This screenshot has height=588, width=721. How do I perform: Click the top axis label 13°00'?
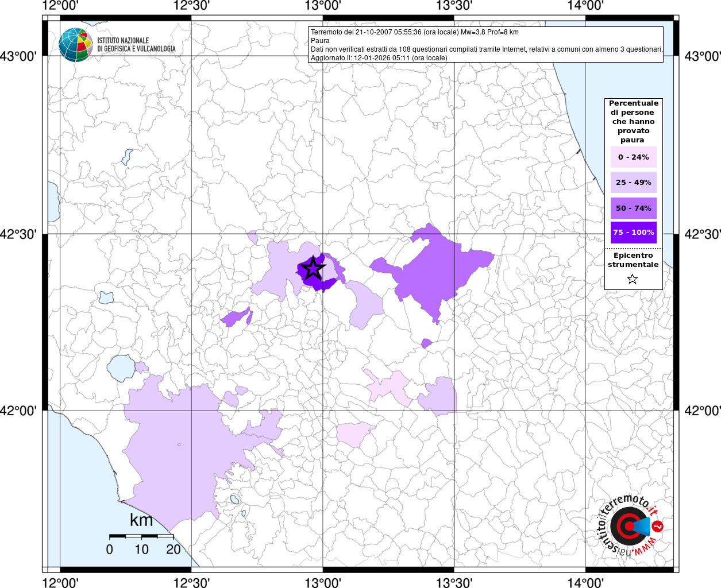[322, 6]
